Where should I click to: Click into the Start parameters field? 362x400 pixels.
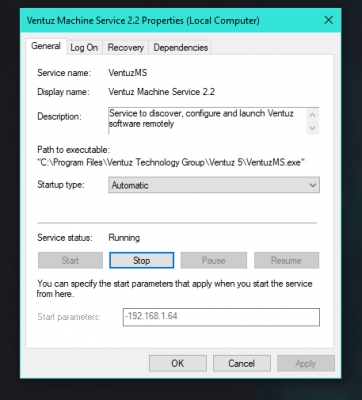pos(221,317)
